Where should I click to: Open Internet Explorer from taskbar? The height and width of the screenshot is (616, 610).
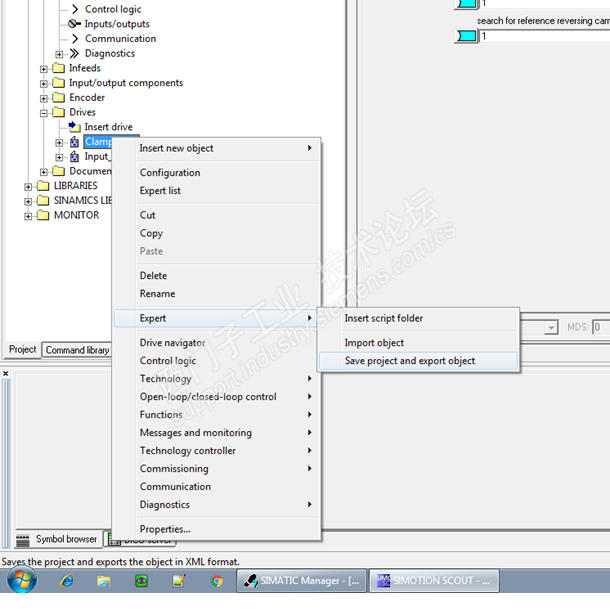pos(67,580)
